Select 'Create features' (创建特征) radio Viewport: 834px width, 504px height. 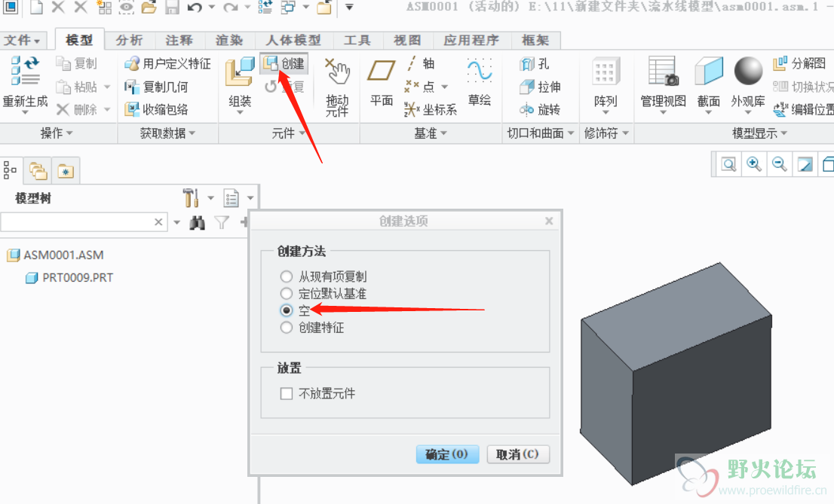click(x=286, y=328)
